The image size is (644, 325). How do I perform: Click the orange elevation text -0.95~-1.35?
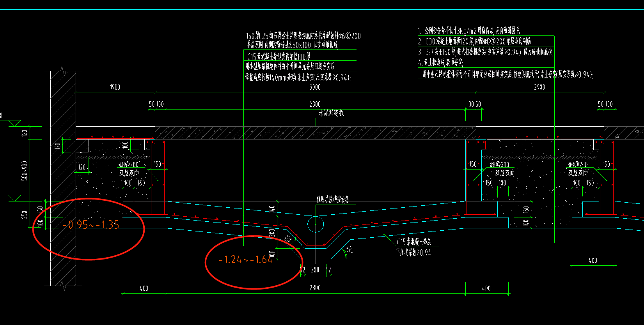click(x=91, y=224)
